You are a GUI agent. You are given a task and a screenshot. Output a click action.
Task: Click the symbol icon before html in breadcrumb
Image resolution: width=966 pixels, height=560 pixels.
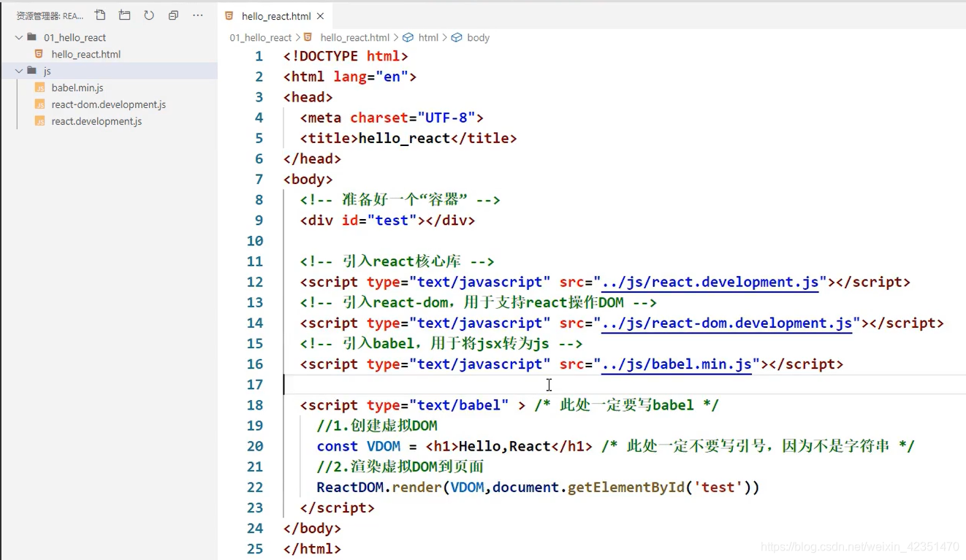tap(408, 37)
